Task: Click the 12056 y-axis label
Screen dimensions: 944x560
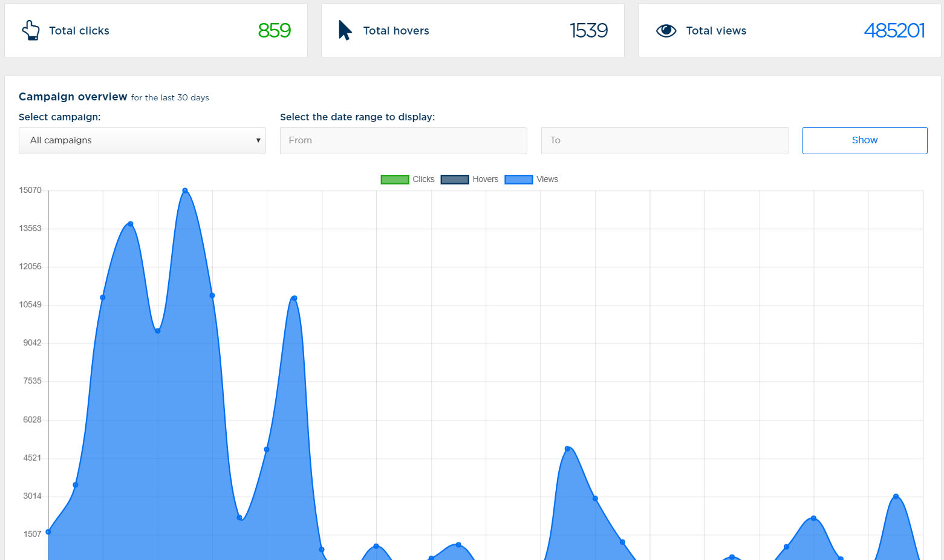Action: point(30,267)
